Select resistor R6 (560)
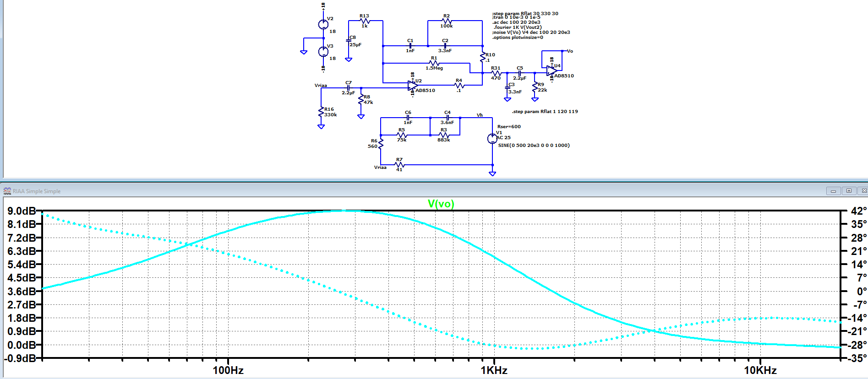Viewport: 868px width, 379px height. (x=381, y=144)
